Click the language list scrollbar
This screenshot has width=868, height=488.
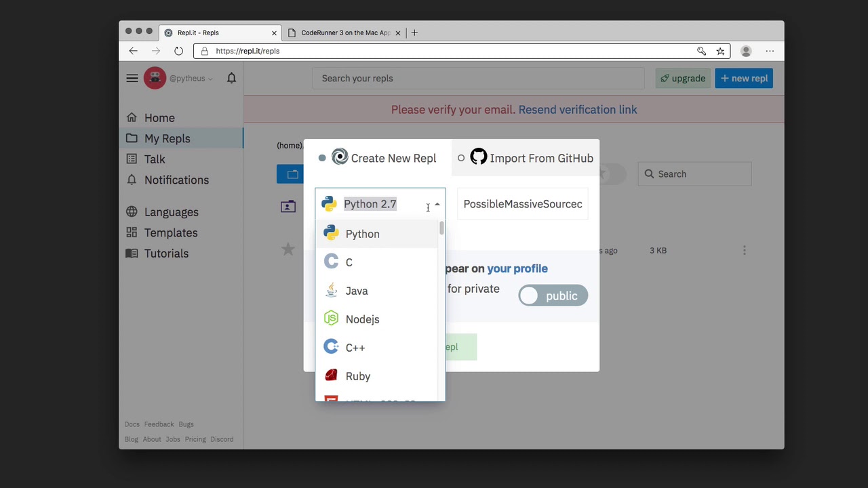pyautogui.click(x=441, y=228)
